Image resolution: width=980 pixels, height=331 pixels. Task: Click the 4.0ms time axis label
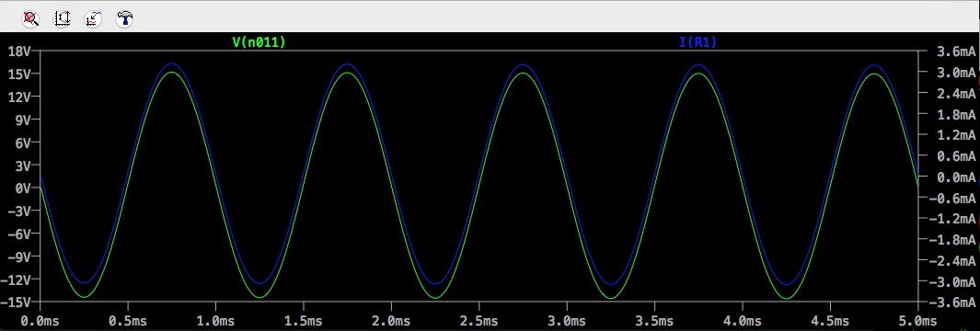tap(743, 321)
